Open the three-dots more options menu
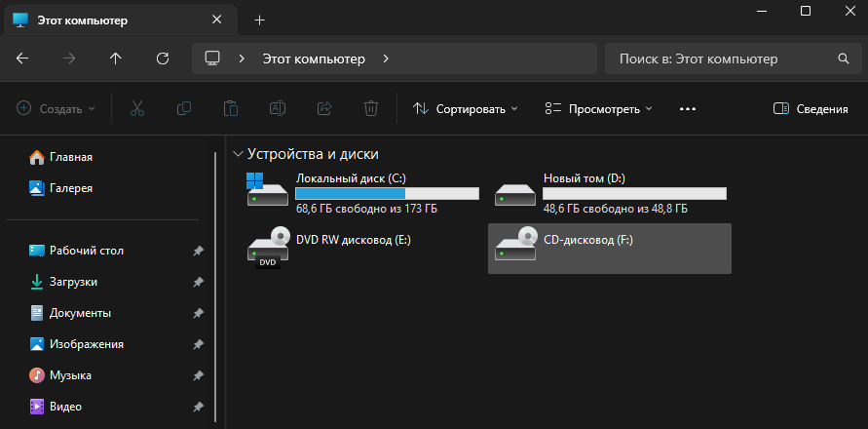This screenshot has width=868, height=429. pyautogui.click(x=688, y=108)
